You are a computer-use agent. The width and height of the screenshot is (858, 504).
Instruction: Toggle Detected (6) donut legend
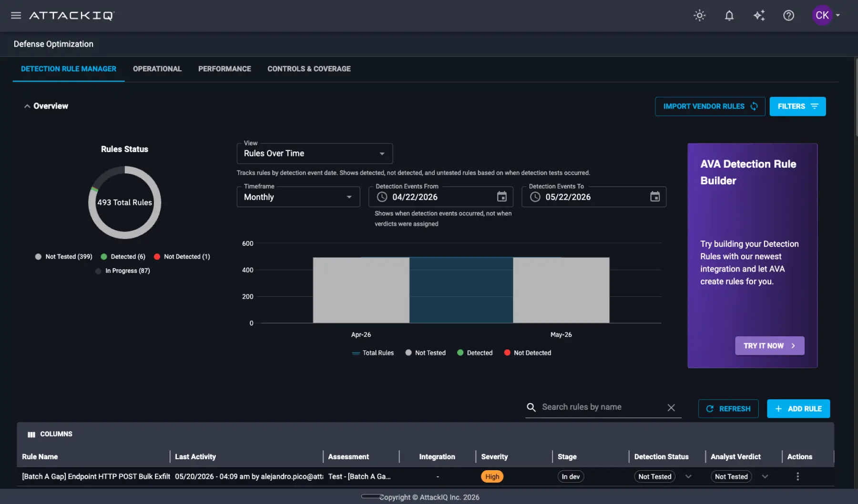(123, 257)
